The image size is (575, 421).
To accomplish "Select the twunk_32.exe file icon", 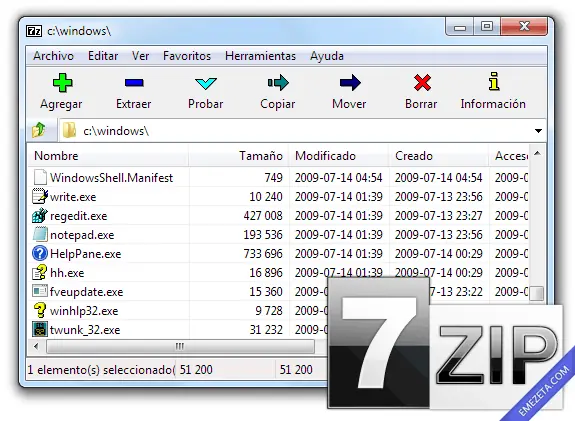I will 40,329.
